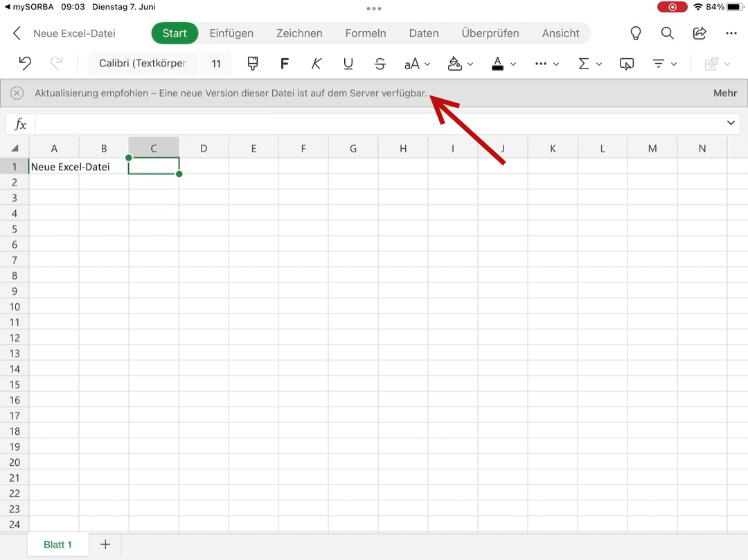
Task: Tap the format painter brush icon
Action: [252, 64]
